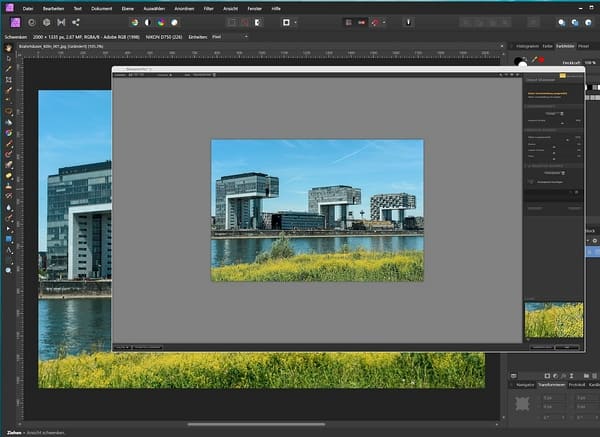
Task: Open the Hilfe menu
Action: coord(276,8)
